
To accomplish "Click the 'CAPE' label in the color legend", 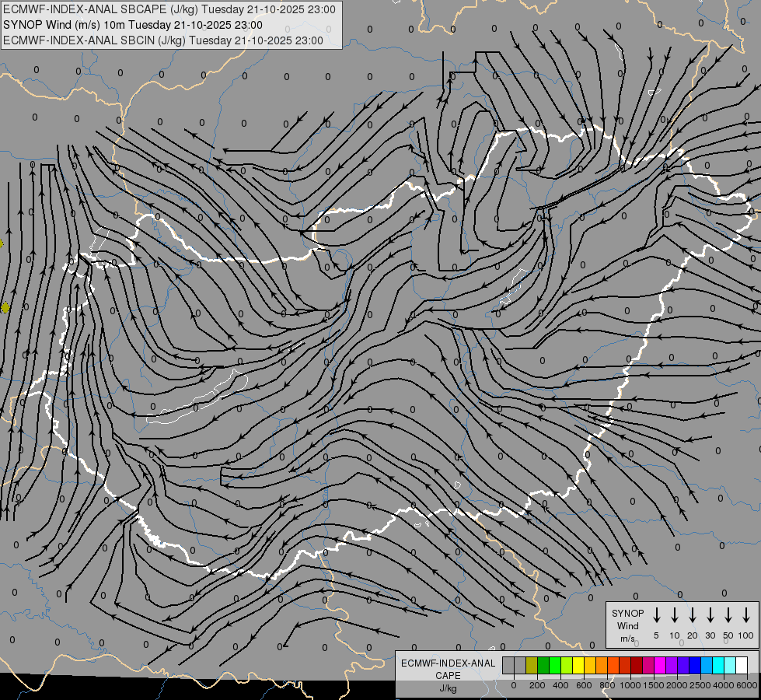I will point(448,676).
